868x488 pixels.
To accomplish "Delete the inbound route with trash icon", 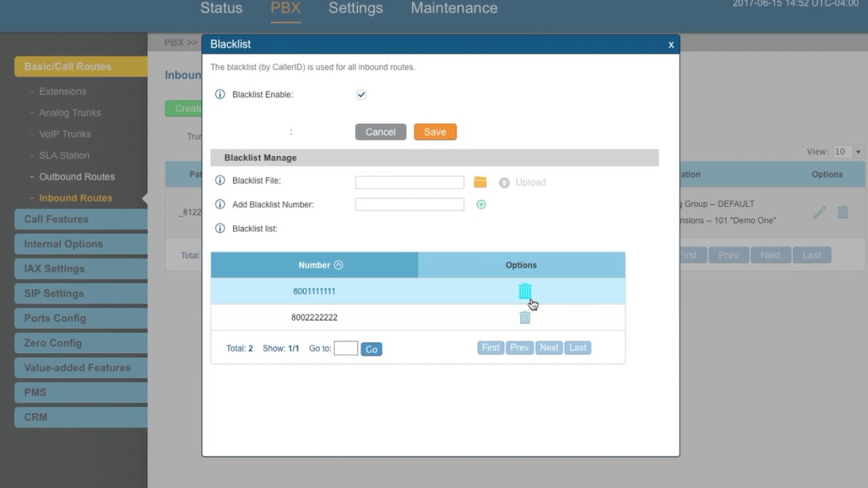I will pyautogui.click(x=843, y=212).
